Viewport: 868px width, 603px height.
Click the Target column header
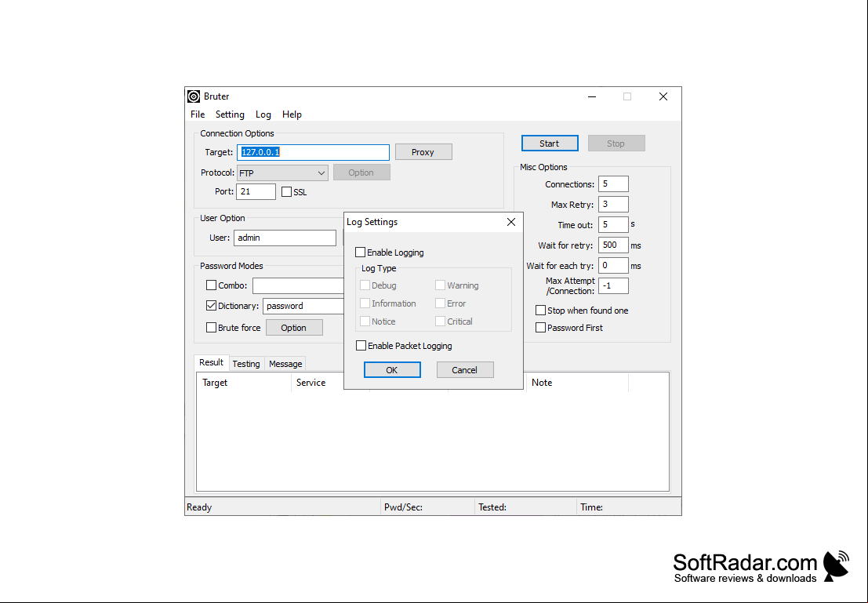point(244,383)
